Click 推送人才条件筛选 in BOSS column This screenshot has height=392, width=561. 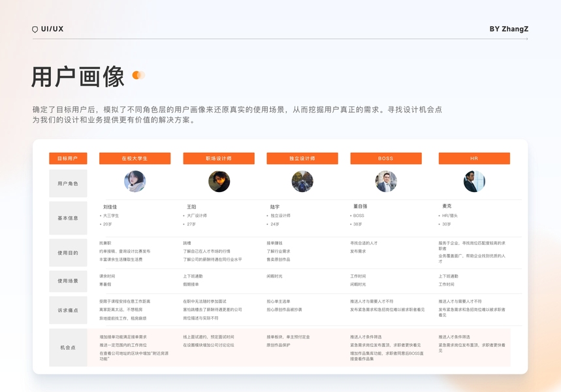[366, 337]
